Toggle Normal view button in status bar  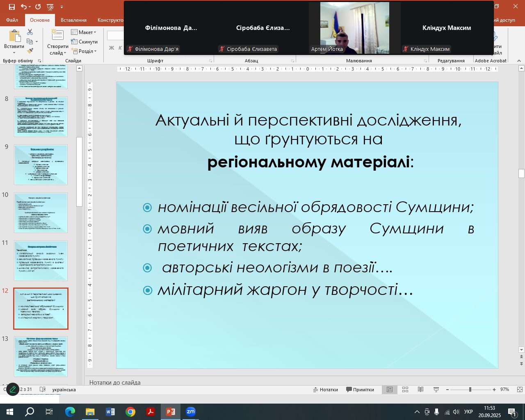390,390
